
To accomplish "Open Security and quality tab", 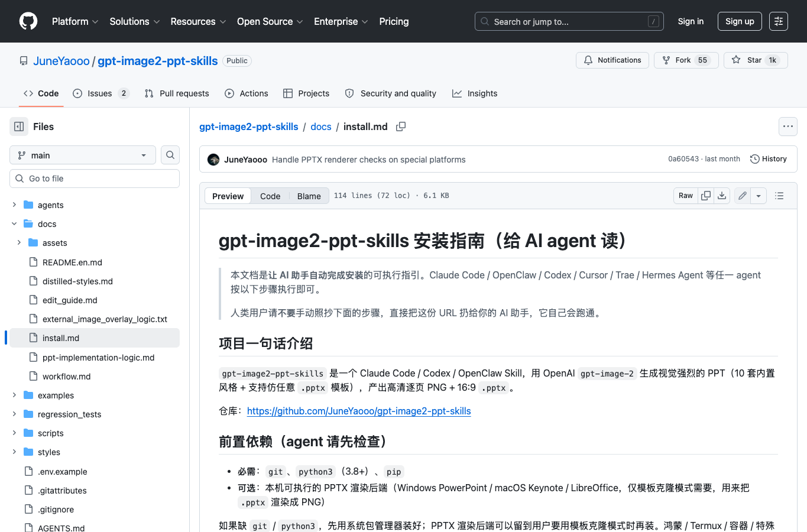I will pyautogui.click(x=391, y=93).
